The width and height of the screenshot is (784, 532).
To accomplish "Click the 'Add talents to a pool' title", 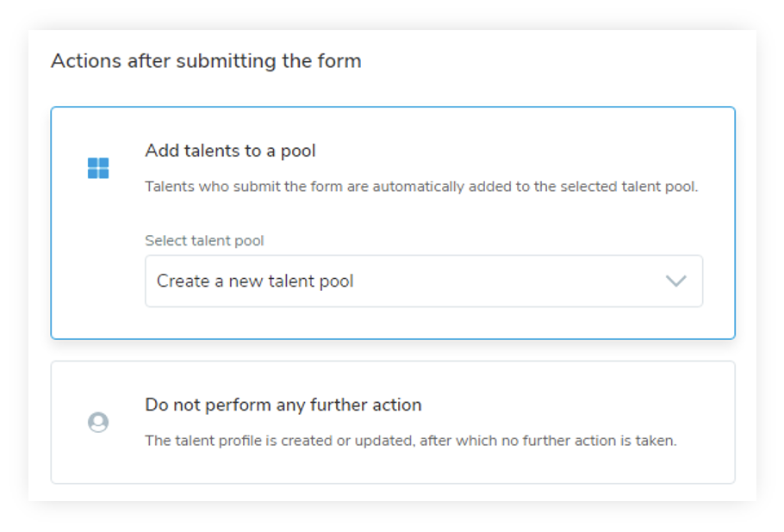I will [230, 151].
